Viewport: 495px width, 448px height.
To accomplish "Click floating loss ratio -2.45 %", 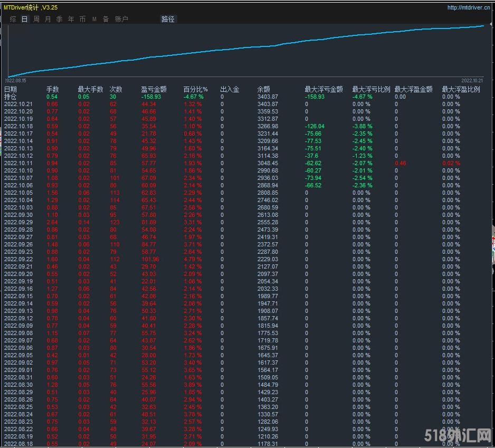I will point(362,141).
